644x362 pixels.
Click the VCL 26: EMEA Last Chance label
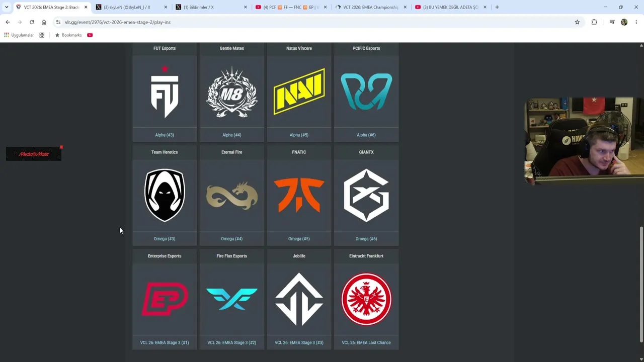(366, 342)
